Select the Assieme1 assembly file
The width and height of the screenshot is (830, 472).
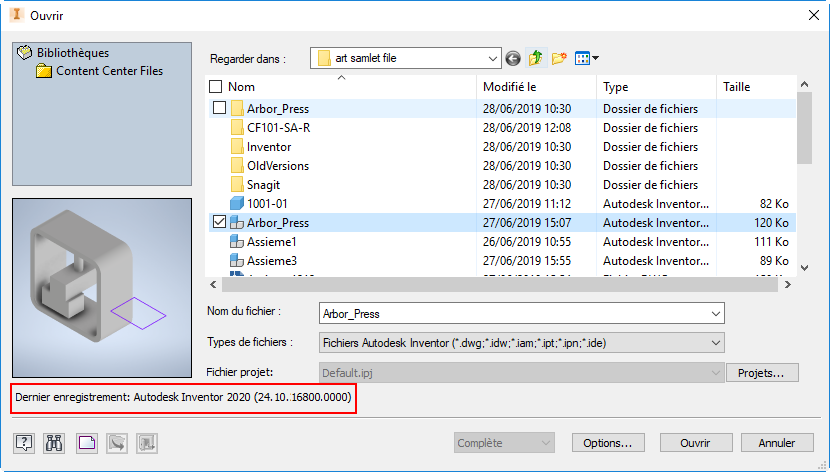point(264,242)
